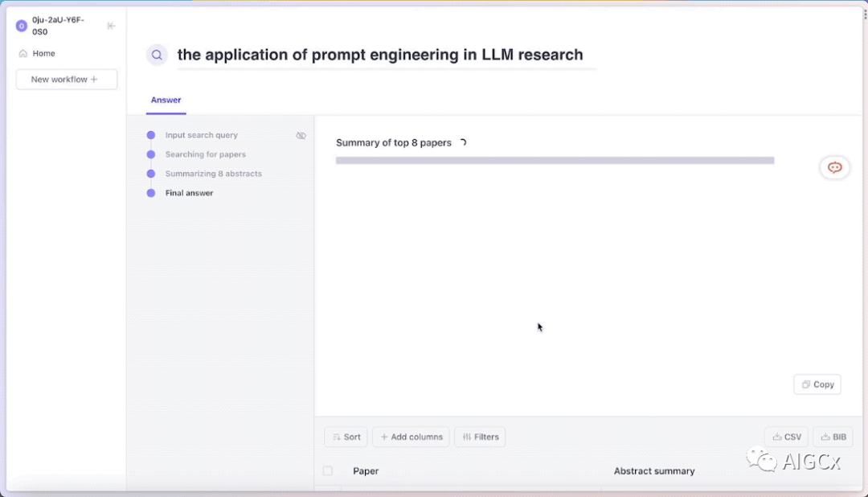868x497 pixels.
Task: Select the Input search query step
Action: click(202, 135)
